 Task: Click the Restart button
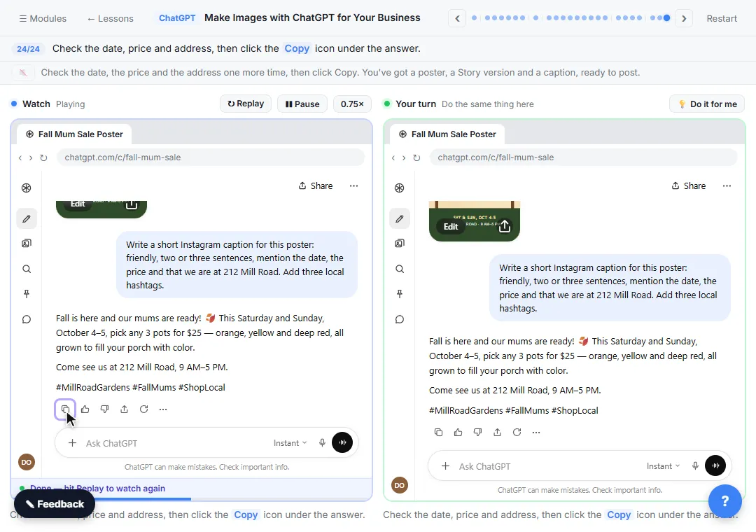point(722,18)
